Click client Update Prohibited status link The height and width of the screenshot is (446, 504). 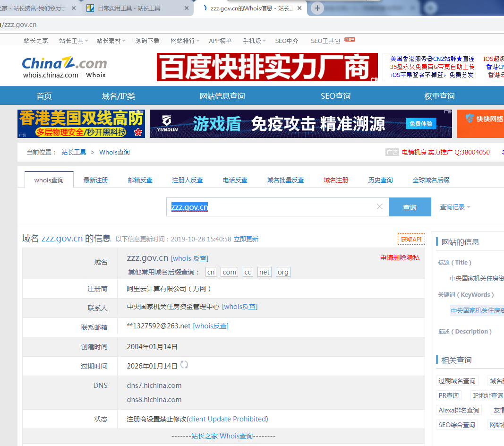point(227,419)
